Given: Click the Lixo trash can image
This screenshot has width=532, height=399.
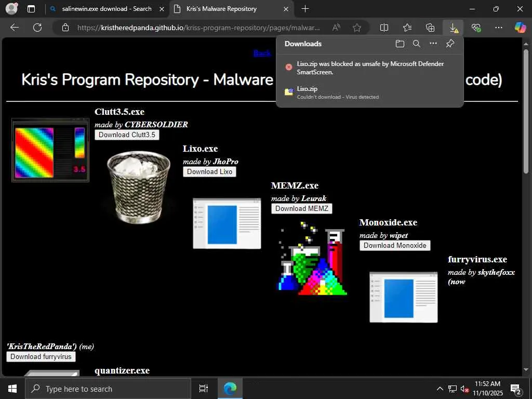Looking at the screenshot, I should pos(138,187).
